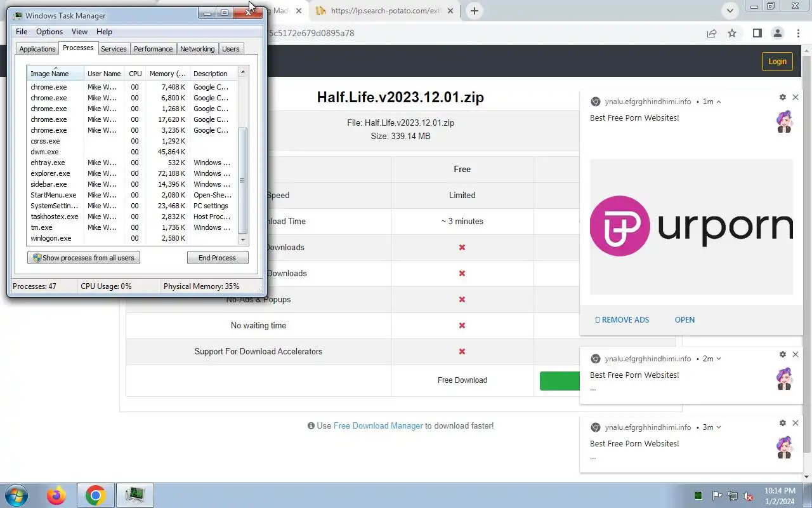Switch to the Applications tab
Screen dimensions: 812x508
37,49
